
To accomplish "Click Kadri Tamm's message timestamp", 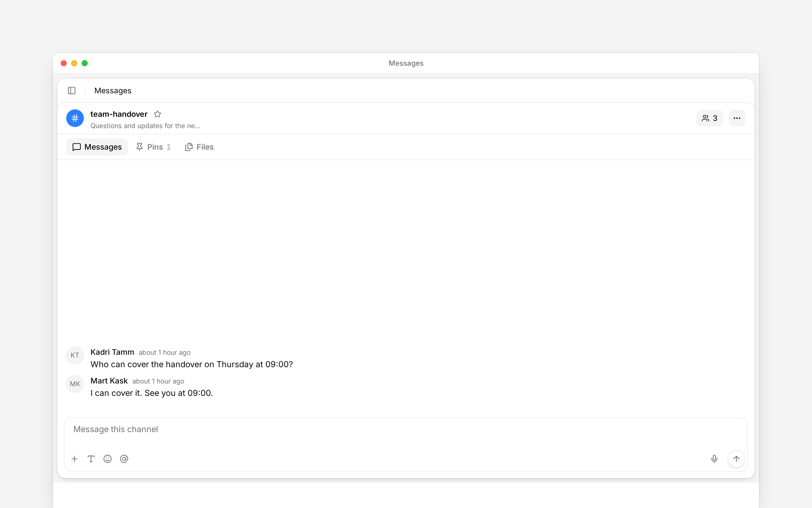I will (164, 353).
